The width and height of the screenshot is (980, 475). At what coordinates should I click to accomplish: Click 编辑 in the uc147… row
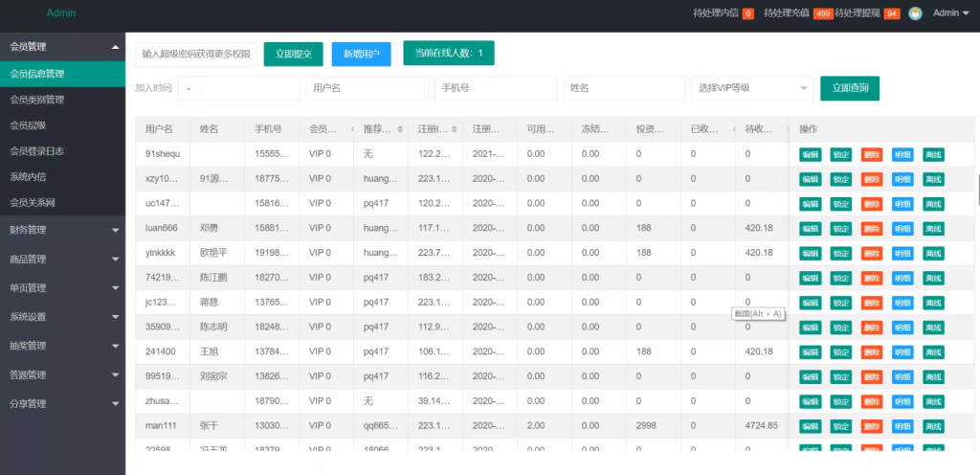(810, 204)
